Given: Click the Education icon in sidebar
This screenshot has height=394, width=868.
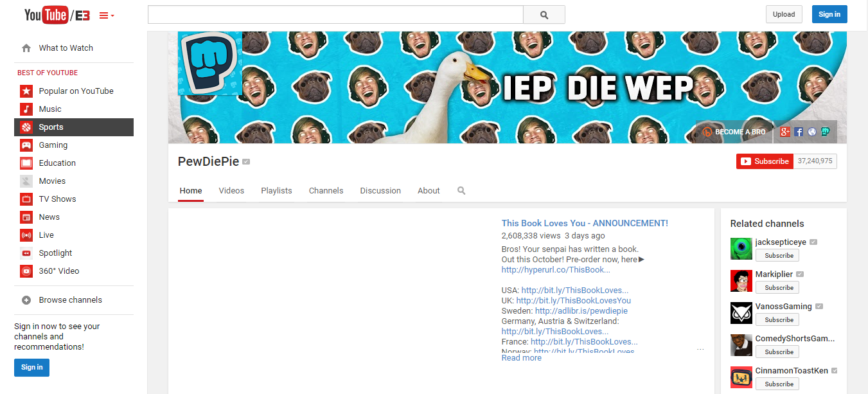Looking at the screenshot, I should 26,163.
